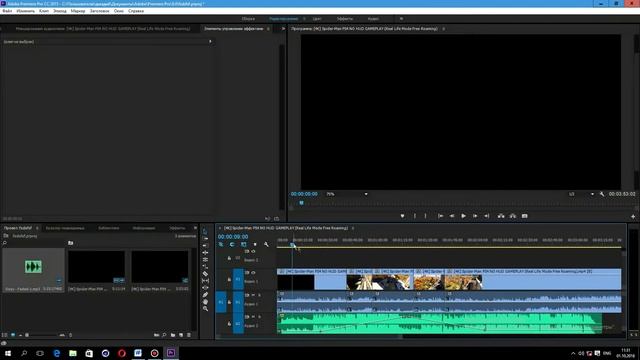This screenshot has width=640, height=360.
Task: Add marker in program monitor transport
Action: point(402,216)
